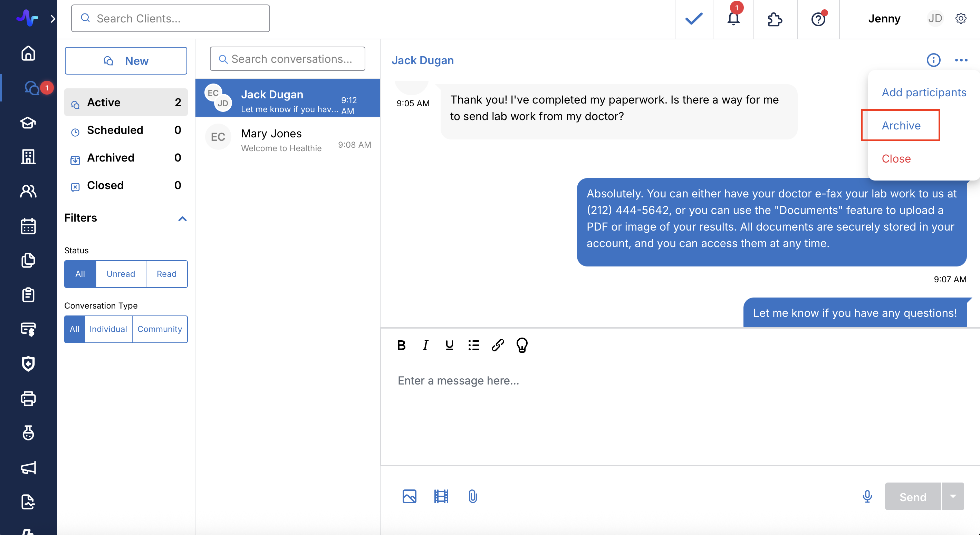This screenshot has width=980, height=535.
Task: Insert an image using the picture icon
Action: [409, 496]
